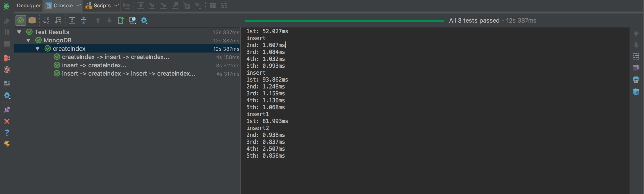Click the Restore Layout icon
This screenshot has height=194, width=644.
(x=7, y=84)
